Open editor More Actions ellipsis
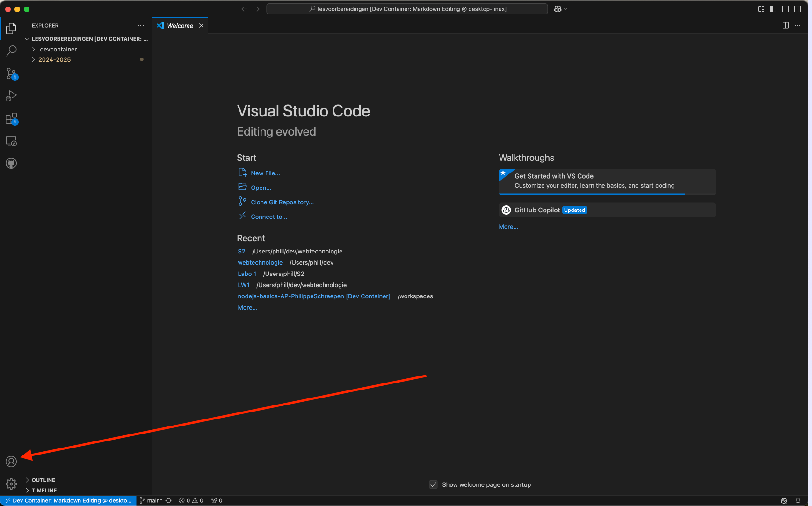Image resolution: width=812 pixels, height=506 pixels. [x=797, y=25]
